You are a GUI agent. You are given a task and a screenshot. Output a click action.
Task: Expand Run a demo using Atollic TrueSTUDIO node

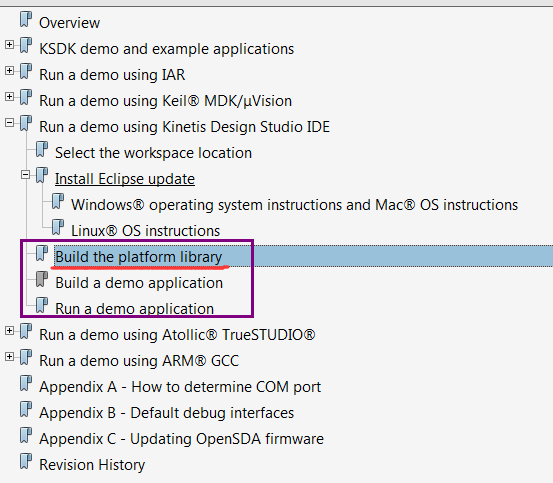pyautogui.click(x=10, y=331)
